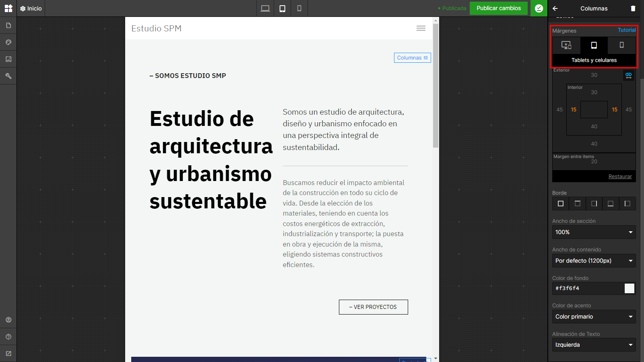This screenshot has width=644, height=362.
Task: Open the Inicio page menu
Action: (x=31, y=8)
